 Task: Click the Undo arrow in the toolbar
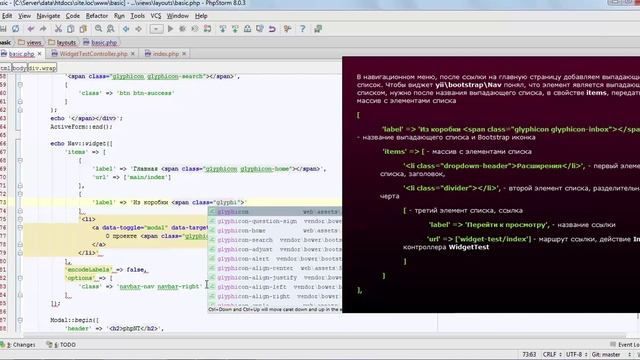click(x=30, y=29)
